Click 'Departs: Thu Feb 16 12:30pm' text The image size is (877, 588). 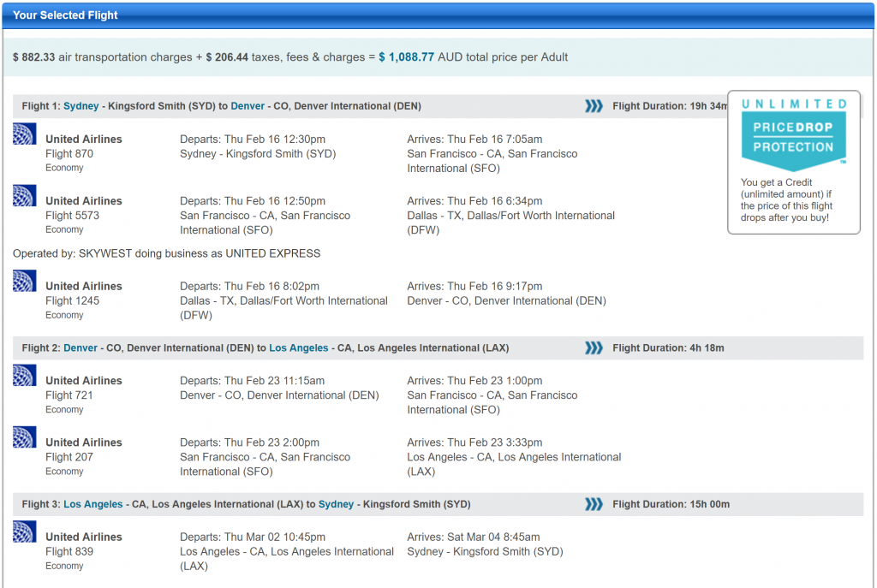point(253,140)
